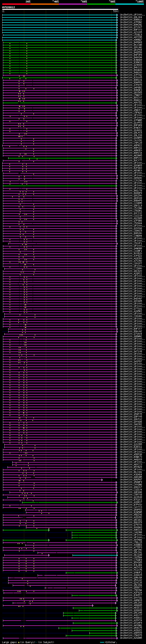Open UniRef100_Q29K69 entry

(131, 65)
